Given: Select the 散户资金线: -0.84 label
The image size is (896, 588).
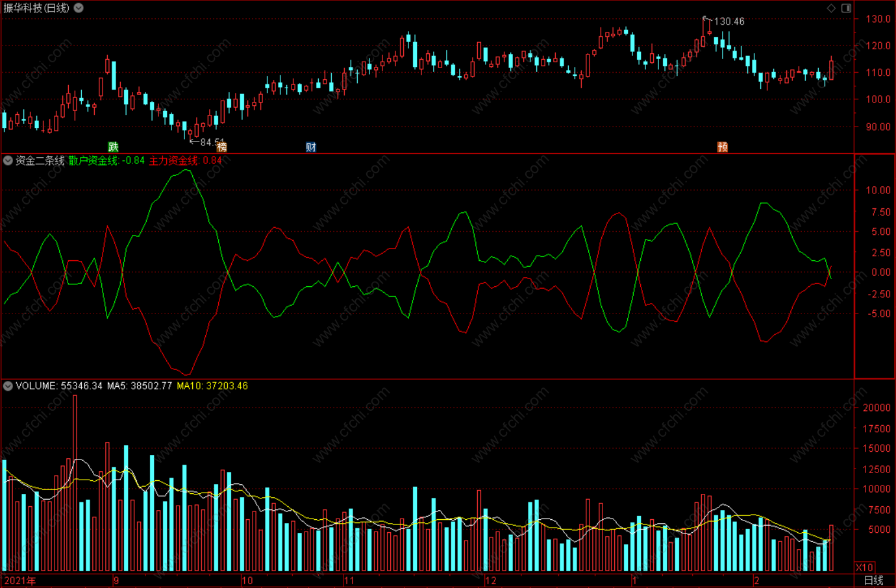Looking at the screenshot, I should tap(106, 160).
